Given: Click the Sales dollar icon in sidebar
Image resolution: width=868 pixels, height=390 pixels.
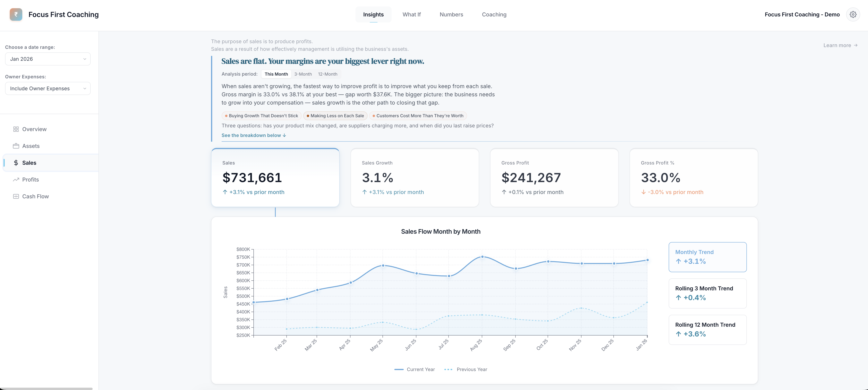Looking at the screenshot, I should (x=16, y=163).
